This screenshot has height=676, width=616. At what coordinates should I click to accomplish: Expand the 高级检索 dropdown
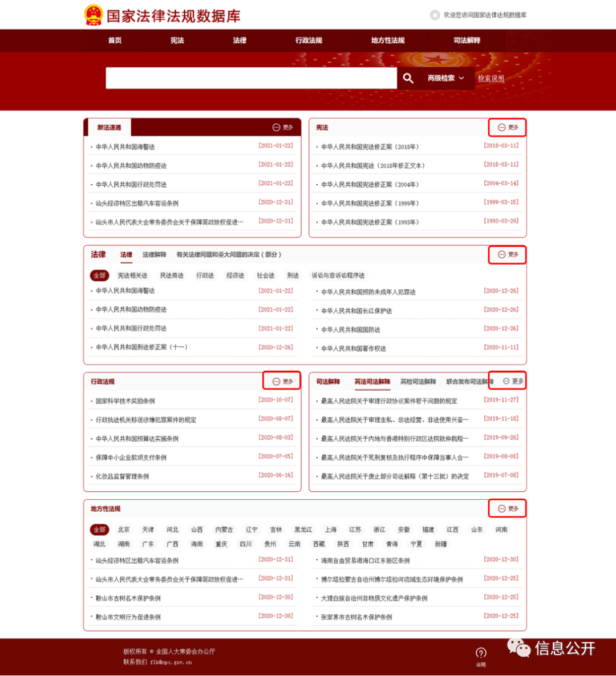(445, 78)
